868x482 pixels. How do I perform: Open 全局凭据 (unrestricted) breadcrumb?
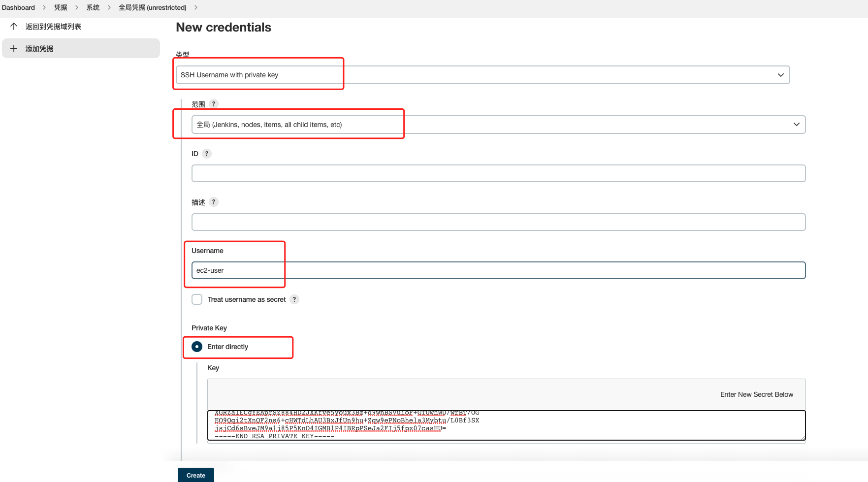pos(153,7)
